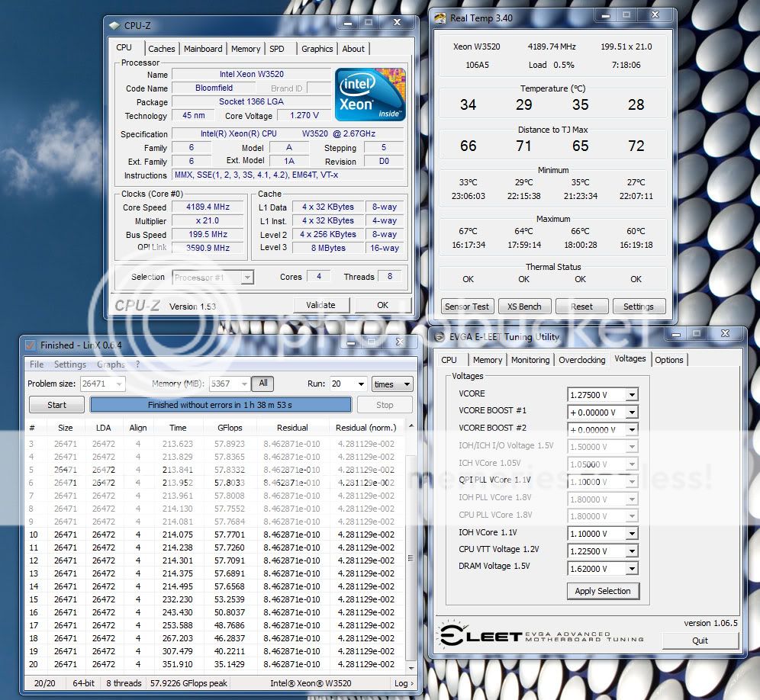
Task: Click the 20/20 status bar entry in LinX
Action: (44, 683)
